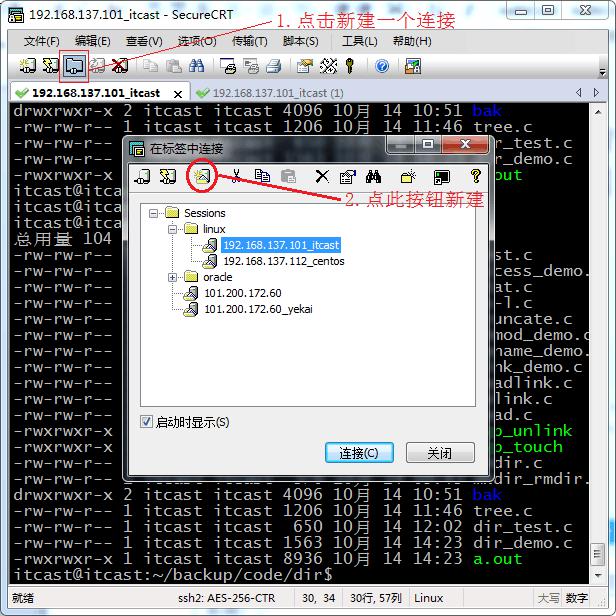The image size is (616, 616).
Task: Open the 传输(T) menu
Action: [x=250, y=41]
